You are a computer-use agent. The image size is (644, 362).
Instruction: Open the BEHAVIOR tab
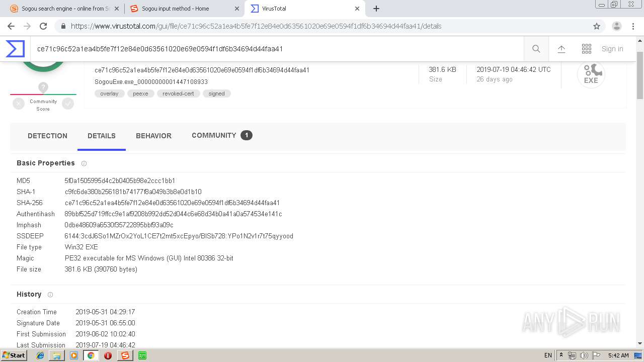click(153, 136)
